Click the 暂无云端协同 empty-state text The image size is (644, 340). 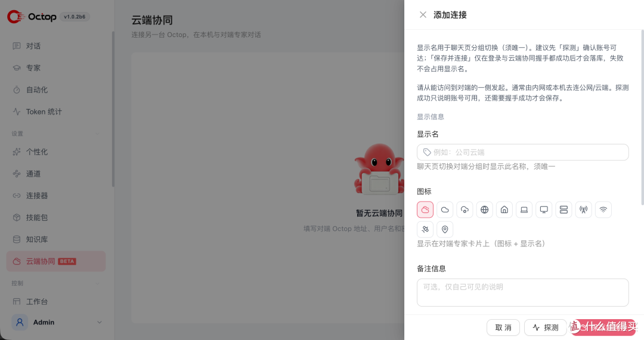tap(379, 213)
